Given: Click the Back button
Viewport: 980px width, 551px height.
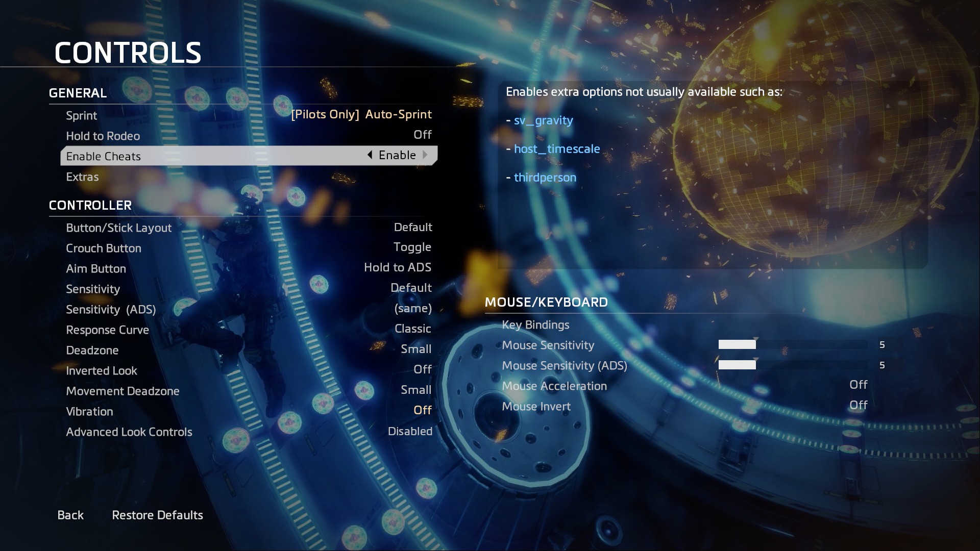Looking at the screenshot, I should coord(69,515).
